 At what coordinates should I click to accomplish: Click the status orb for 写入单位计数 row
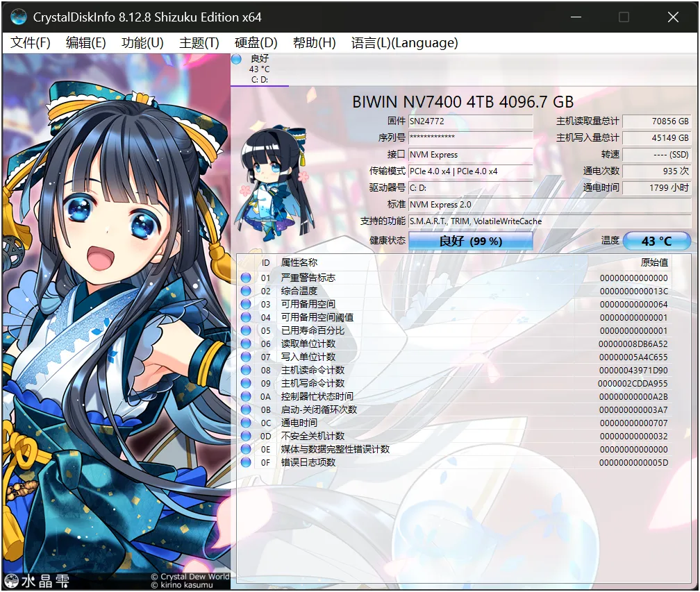pyautogui.click(x=246, y=357)
